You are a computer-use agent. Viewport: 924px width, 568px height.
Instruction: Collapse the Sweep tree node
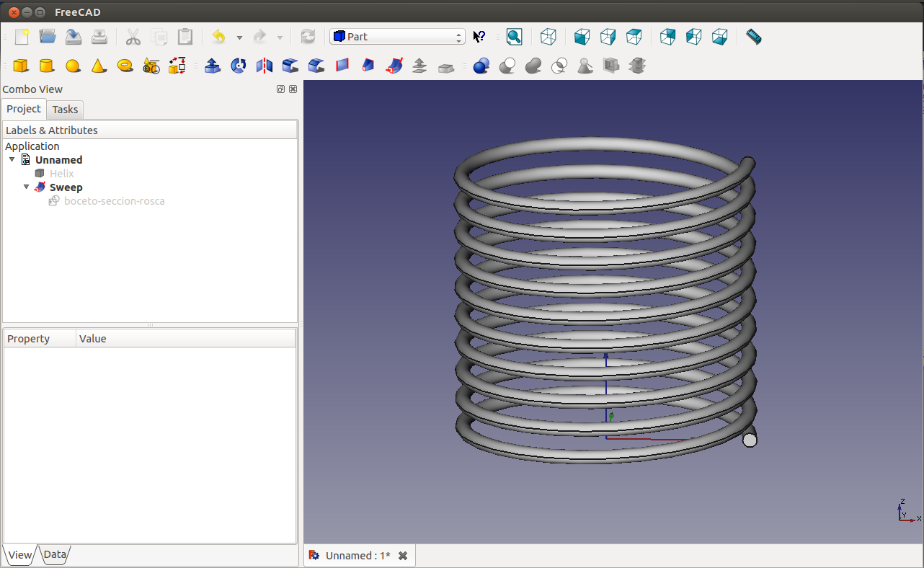pos(27,187)
